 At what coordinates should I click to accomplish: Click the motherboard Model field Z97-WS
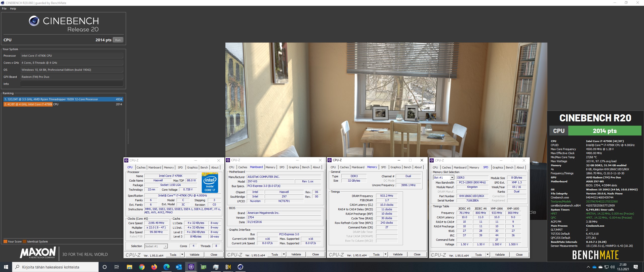[270, 181]
